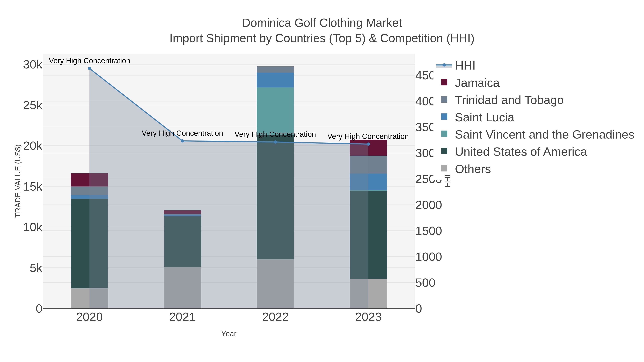The image size is (644, 362).
Task: Click the 2023 United States bar segment
Action: click(x=368, y=235)
